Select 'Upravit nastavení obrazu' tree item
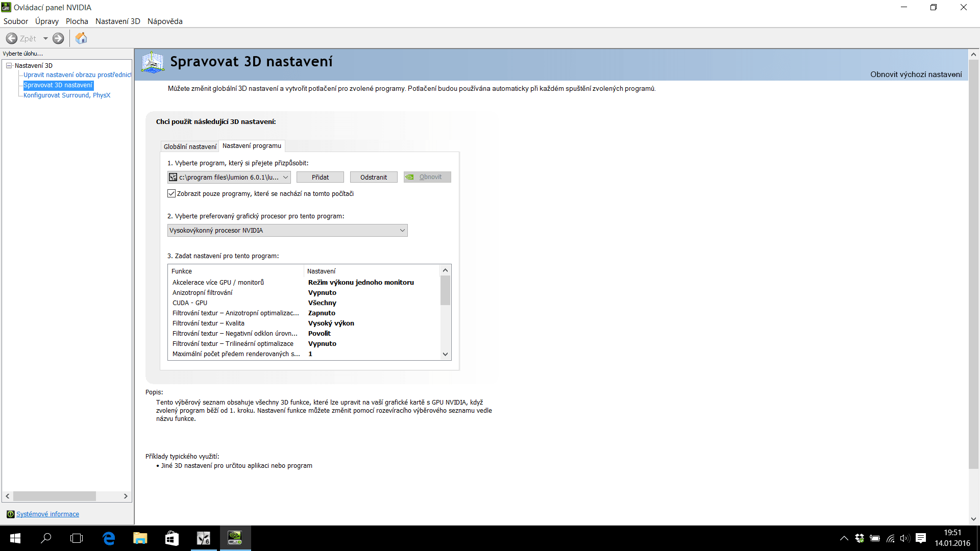Screen dimensions: 980x551 77,75
